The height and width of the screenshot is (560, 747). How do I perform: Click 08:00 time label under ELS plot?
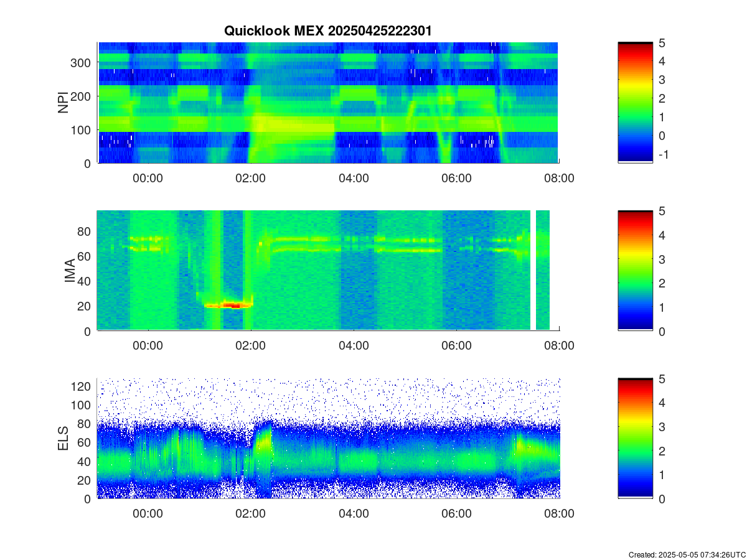(x=559, y=514)
